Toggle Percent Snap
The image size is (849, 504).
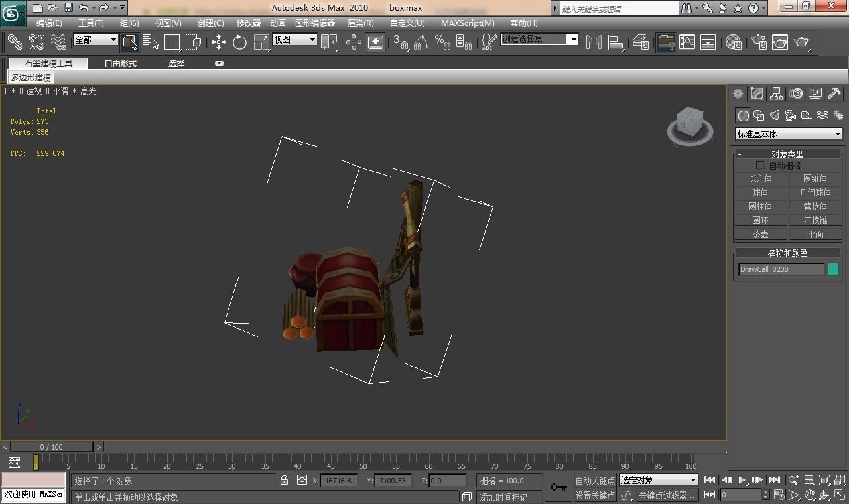pos(442,42)
